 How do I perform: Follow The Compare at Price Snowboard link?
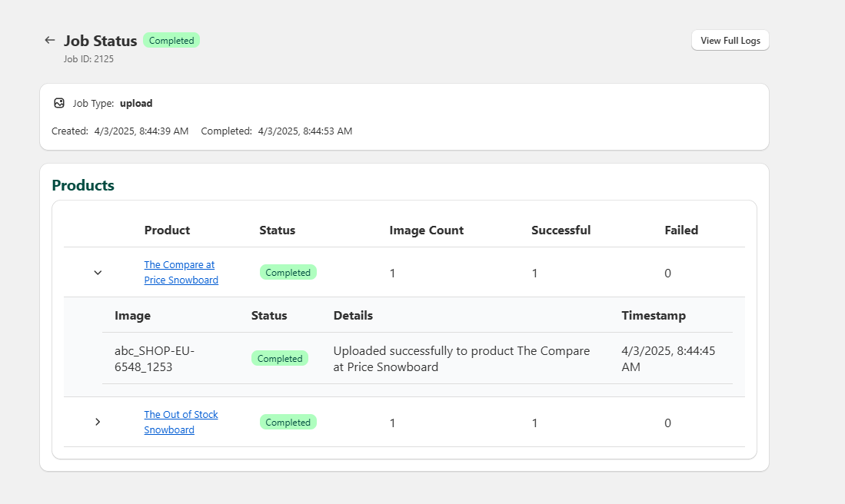tap(181, 271)
